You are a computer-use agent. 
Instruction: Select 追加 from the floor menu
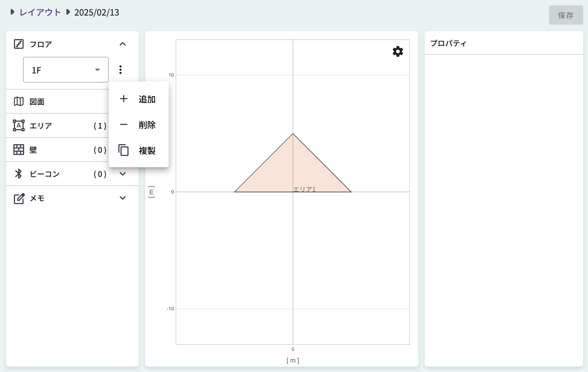click(147, 99)
